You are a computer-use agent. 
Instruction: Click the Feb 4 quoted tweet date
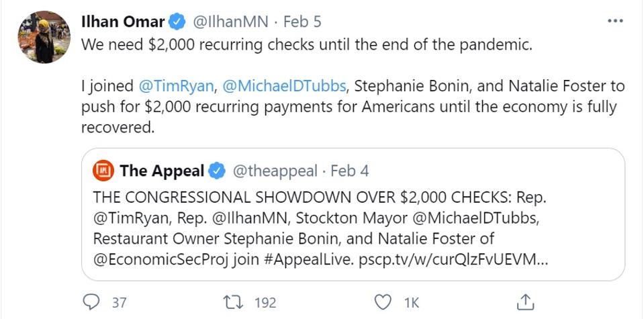(x=350, y=171)
